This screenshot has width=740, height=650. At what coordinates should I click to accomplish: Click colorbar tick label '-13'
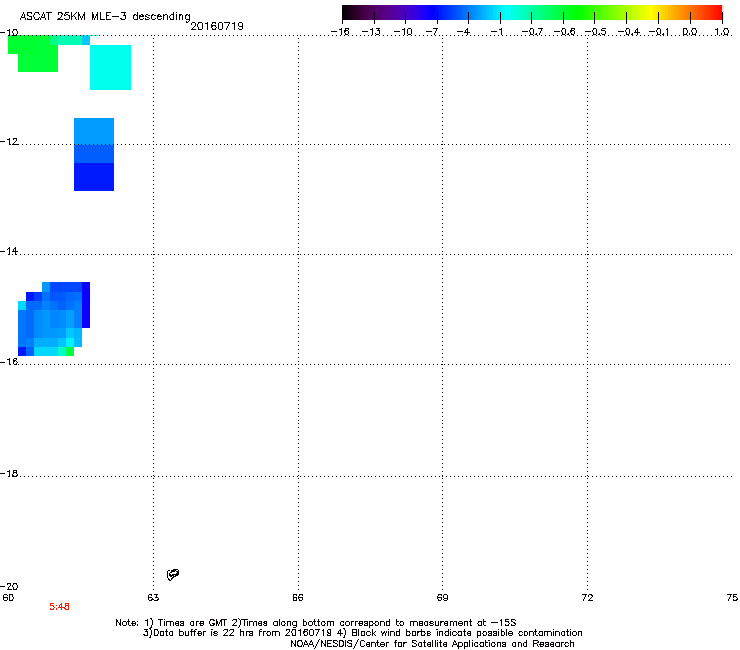click(371, 32)
